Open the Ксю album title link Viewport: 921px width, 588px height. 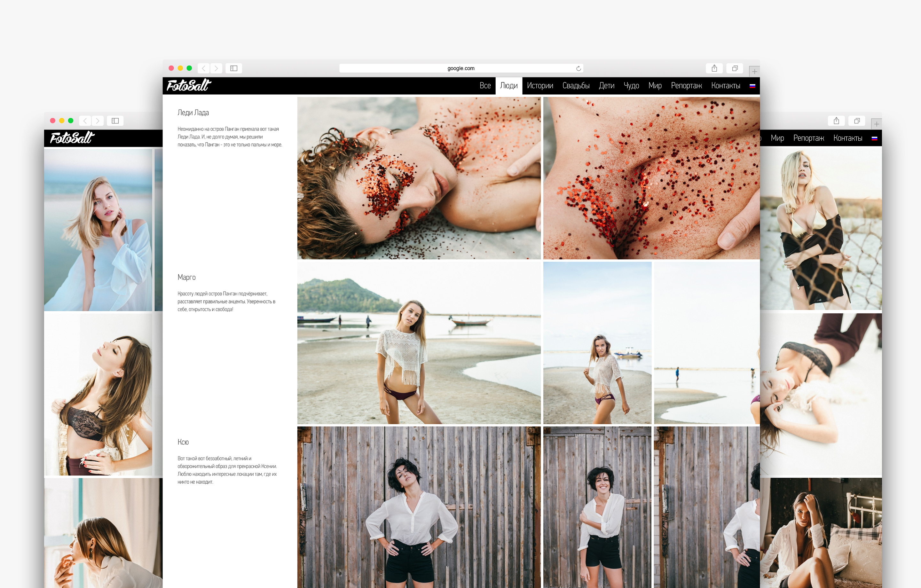pyautogui.click(x=183, y=442)
